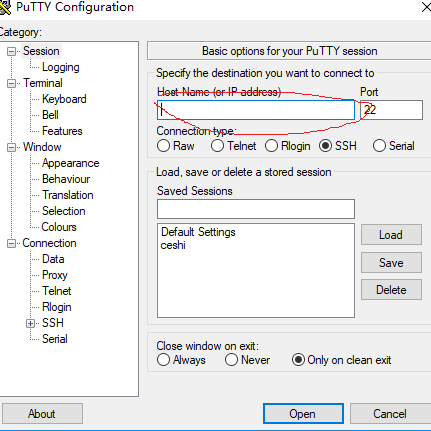Set close window on exit to Always
The image size is (431, 431).
tap(163, 360)
